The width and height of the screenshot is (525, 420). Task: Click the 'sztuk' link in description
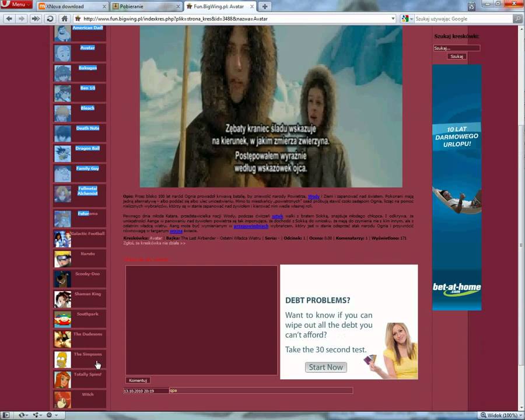[277, 216]
